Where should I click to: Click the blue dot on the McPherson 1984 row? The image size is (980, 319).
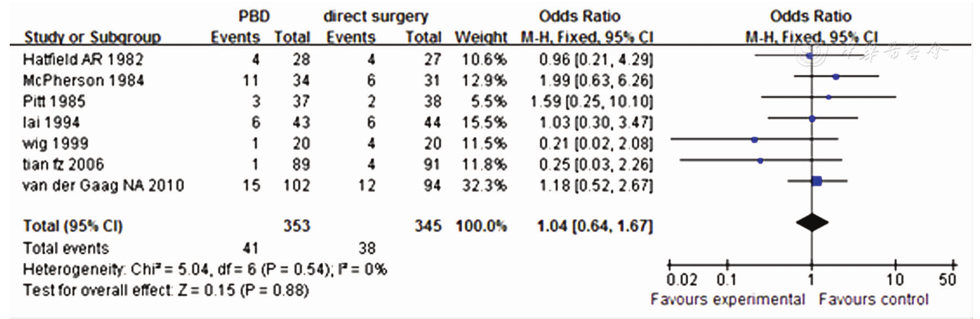click(836, 77)
